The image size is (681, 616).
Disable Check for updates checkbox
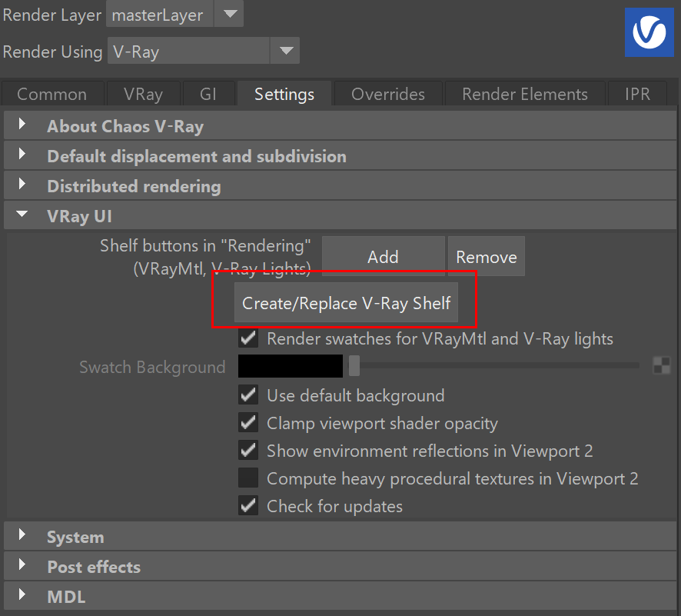[x=248, y=506]
